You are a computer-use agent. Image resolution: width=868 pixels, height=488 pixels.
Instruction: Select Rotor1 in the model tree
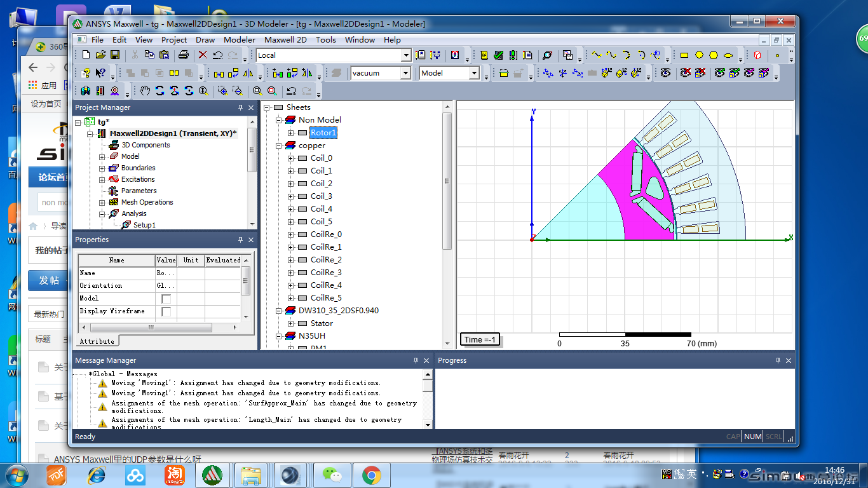(x=323, y=133)
